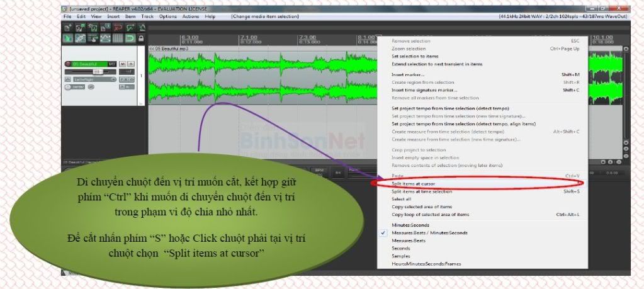
Task: Click the green Redo toolbar icon
Action: (130, 28)
